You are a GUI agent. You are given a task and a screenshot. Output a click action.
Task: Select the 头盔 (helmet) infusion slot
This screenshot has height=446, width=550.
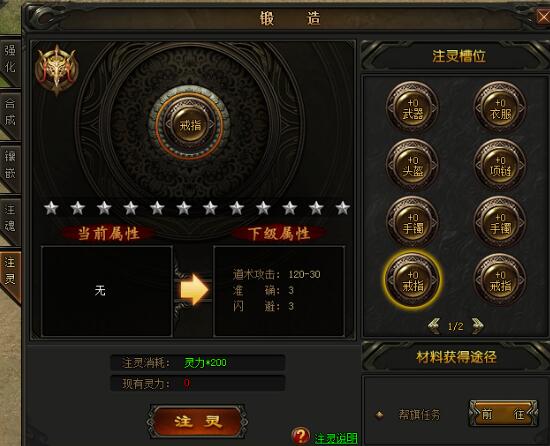tap(412, 165)
